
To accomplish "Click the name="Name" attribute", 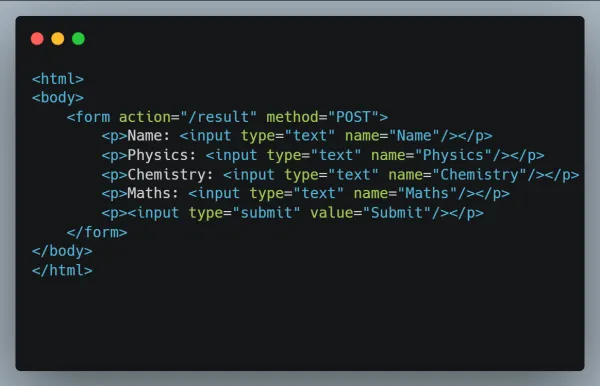I will coord(392,136).
